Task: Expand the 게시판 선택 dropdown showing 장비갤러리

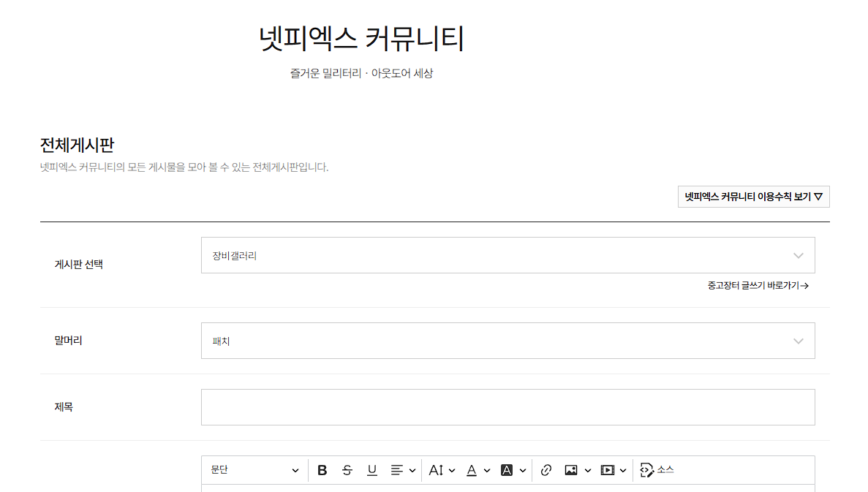Action: pos(507,255)
